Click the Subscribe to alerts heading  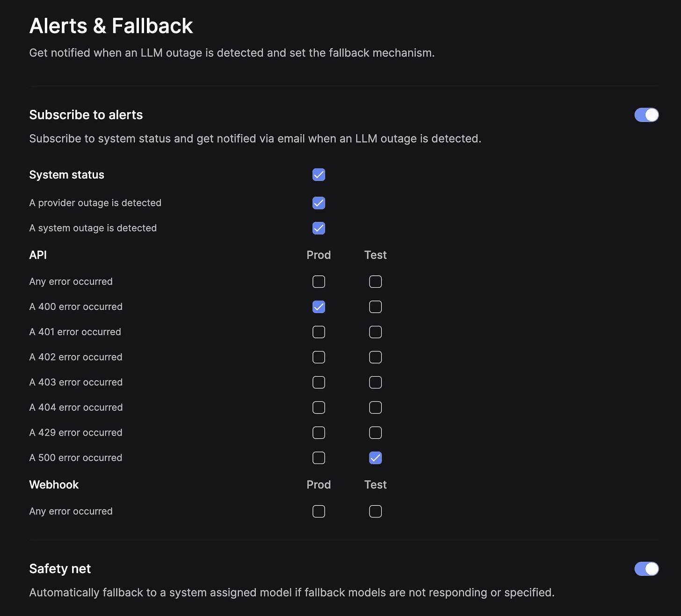(86, 115)
